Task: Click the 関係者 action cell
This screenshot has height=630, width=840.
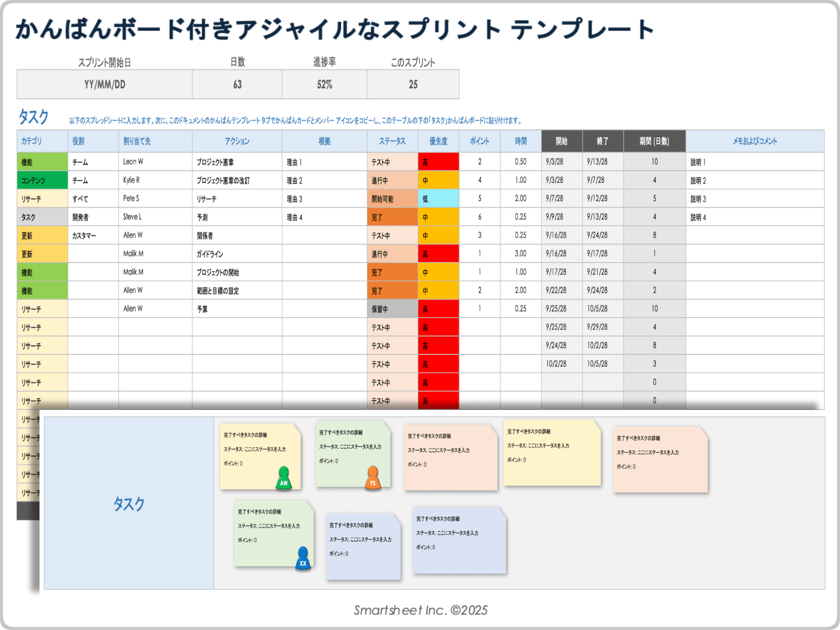Action: pyautogui.click(x=237, y=235)
